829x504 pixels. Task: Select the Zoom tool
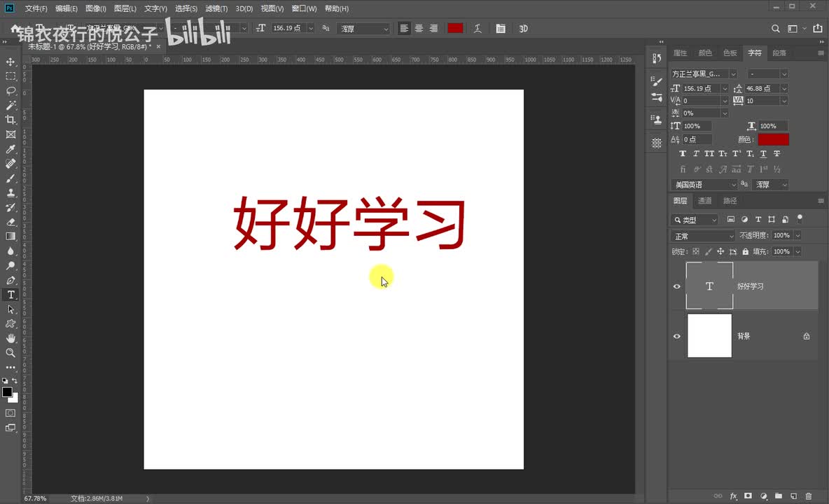click(11, 353)
